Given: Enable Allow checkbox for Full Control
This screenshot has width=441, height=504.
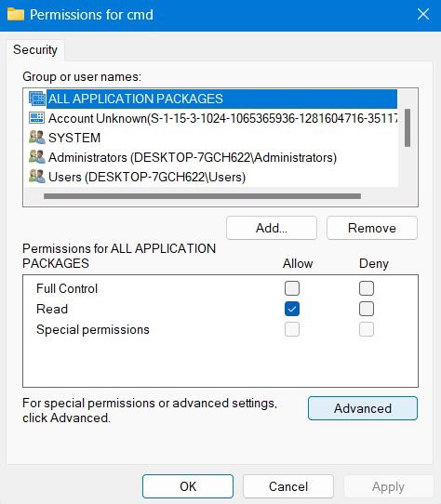Looking at the screenshot, I should [x=292, y=288].
